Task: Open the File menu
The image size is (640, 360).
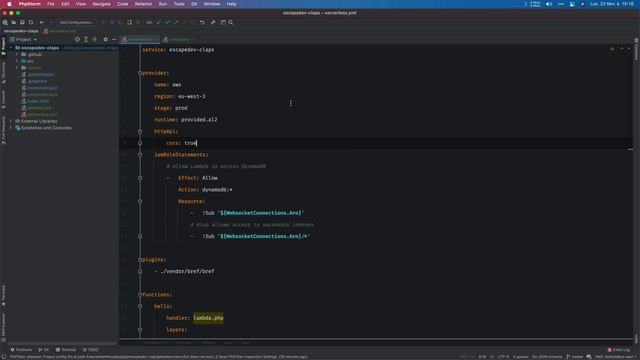Action: (x=51, y=4)
